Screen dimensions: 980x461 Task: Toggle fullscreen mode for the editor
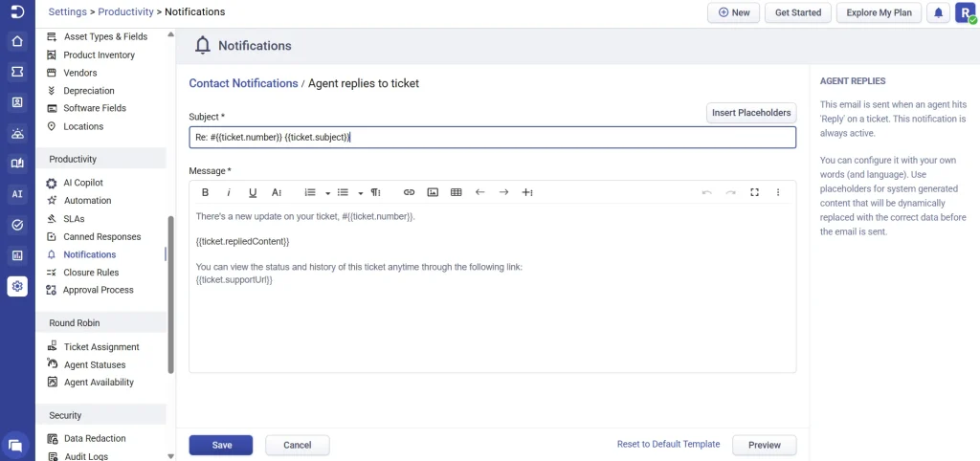click(x=754, y=192)
